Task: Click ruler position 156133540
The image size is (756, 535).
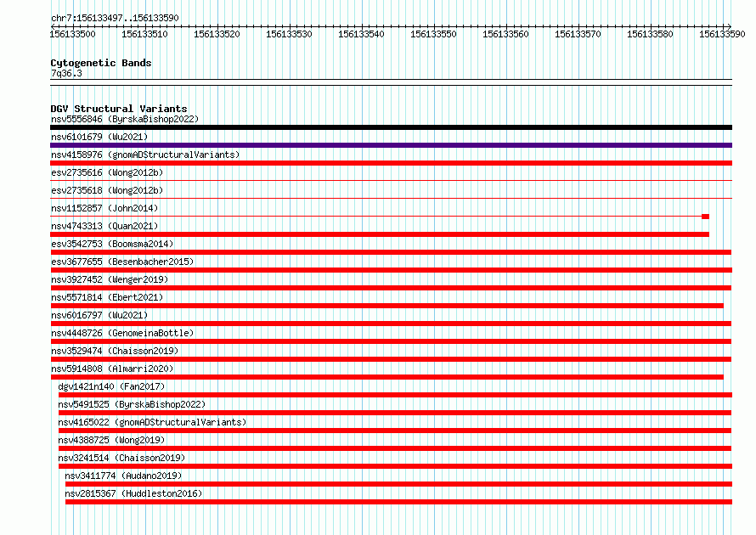Action: [x=361, y=34]
